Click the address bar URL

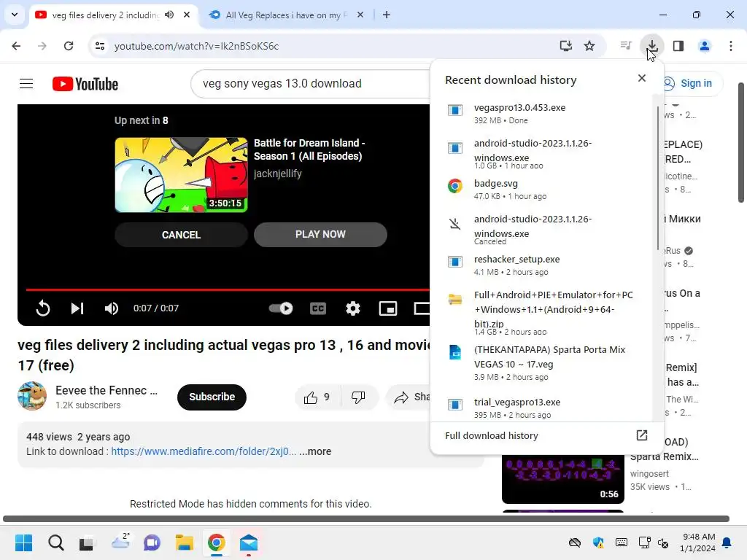pos(196,46)
